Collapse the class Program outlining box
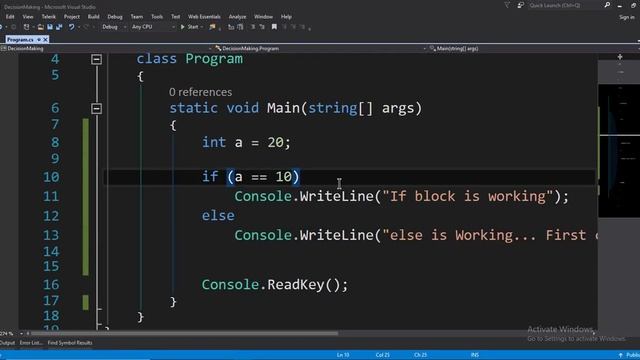Viewport: 640px width, 360px height. tap(96, 60)
